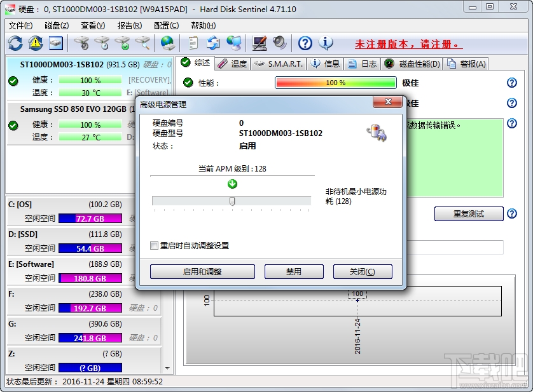This screenshot has width=533, height=392.
Task: Click the information (i) toolbar icon
Action: [326, 43]
